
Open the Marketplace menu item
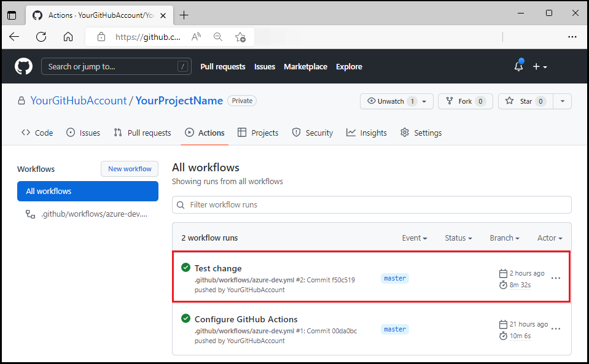click(305, 66)
